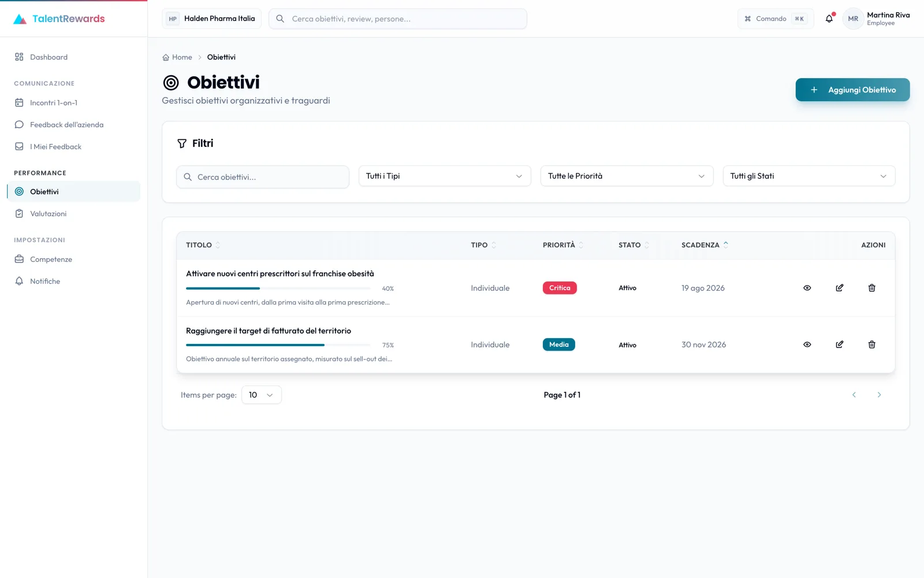Screen dimensions: 924x578
Task: Open Incontri 1-on-1 in sidebar
Action: (74, 103)
